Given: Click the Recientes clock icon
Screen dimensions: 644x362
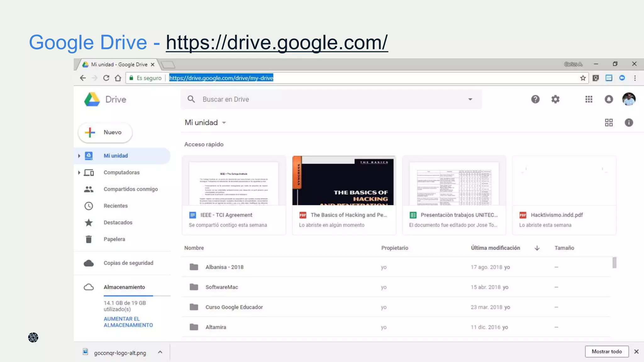Looking at the screenshot, I should pyautogui.click(x=89, y=206).
